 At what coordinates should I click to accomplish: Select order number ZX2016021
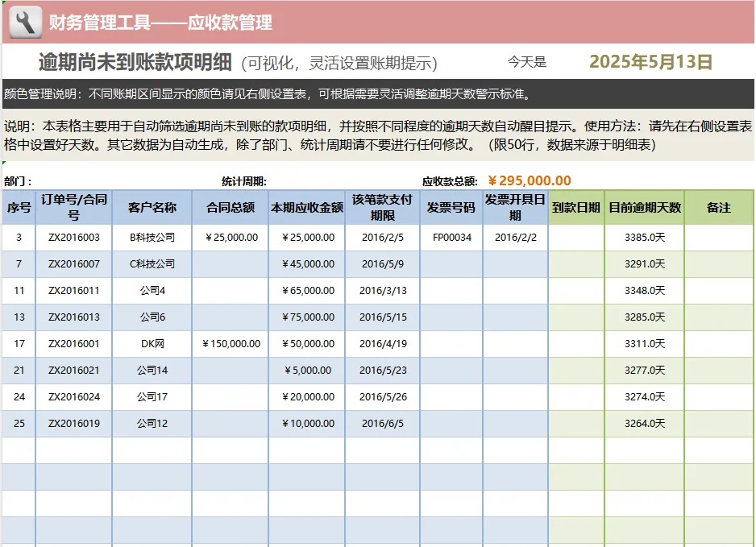point(74,370)
